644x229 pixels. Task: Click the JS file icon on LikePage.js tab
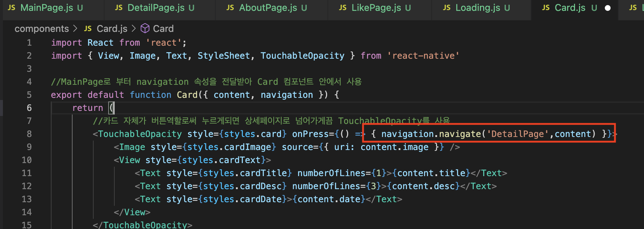(x=343, y=8)
